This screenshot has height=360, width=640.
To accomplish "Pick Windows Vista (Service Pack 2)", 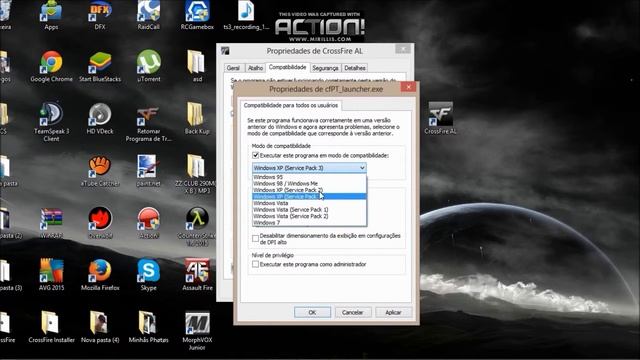I will pyautogui.click(x=309, y=216).
